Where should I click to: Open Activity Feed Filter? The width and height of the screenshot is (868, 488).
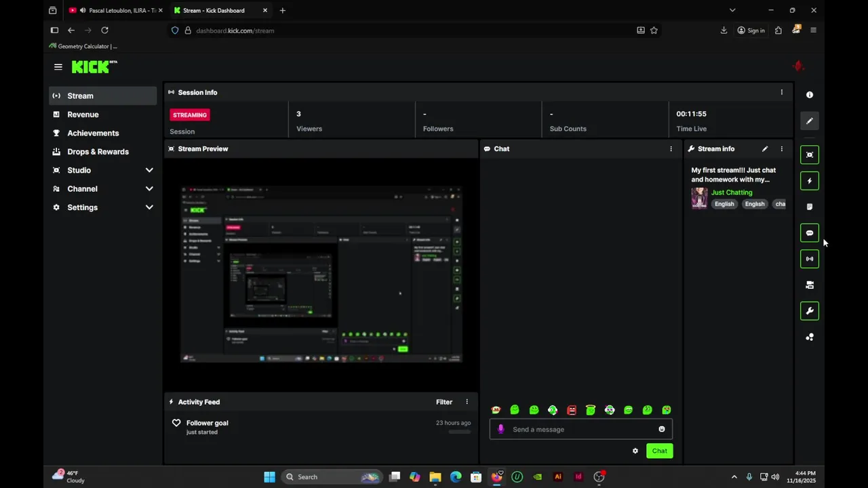tap(444, 402)
